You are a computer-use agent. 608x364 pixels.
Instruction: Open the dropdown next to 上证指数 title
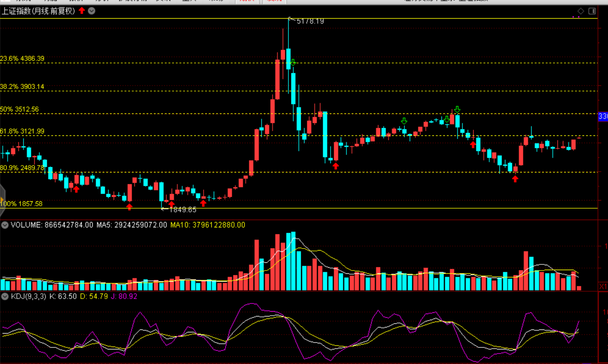pyautogui.click(x=92, y=11)
